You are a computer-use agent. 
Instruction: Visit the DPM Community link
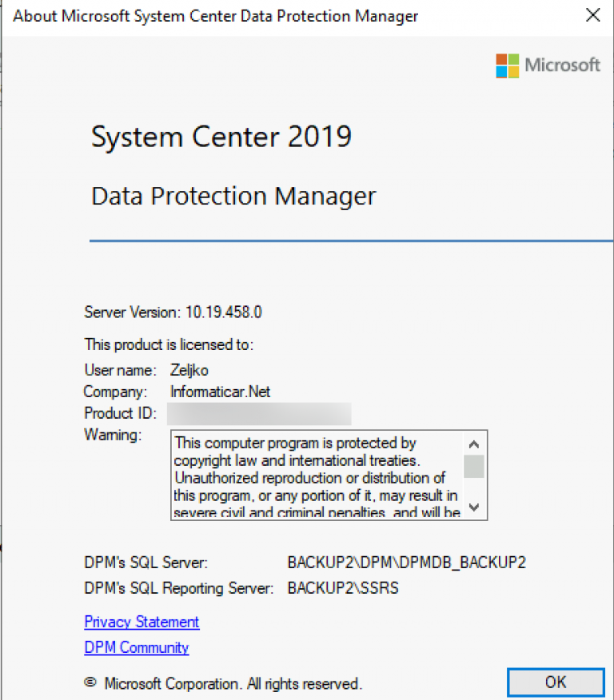click(136, 647)
